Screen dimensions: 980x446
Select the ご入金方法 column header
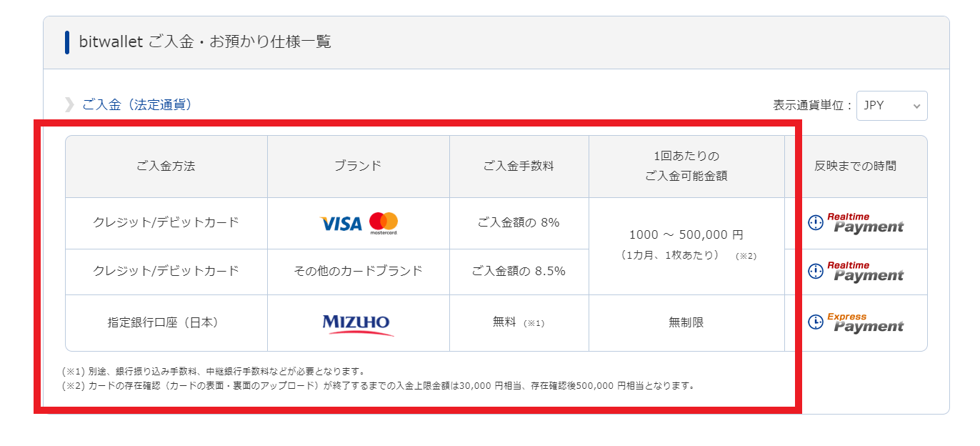click(x=166, y=167)
